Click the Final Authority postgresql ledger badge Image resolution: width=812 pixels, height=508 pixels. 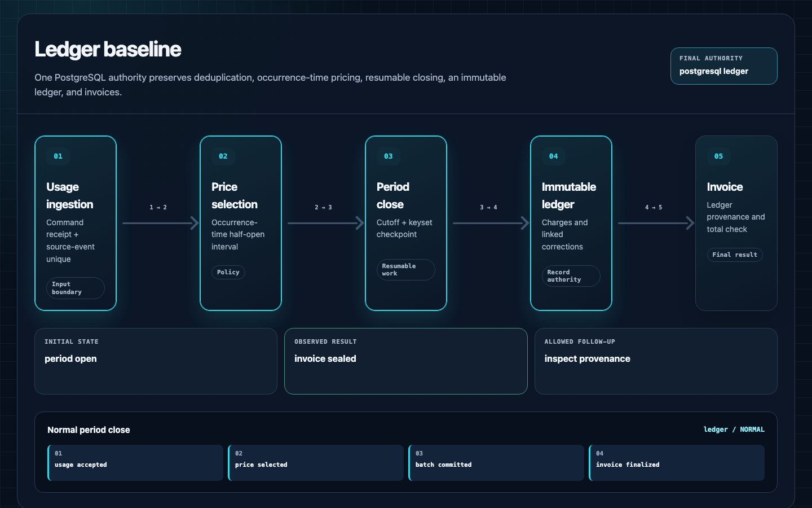tap(724, 66)
